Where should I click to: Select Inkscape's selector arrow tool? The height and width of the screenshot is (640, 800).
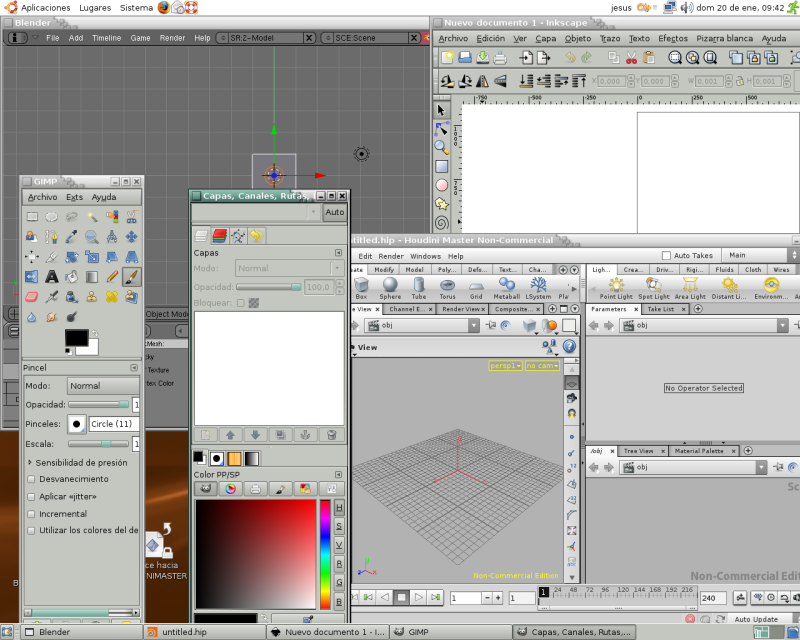(441, 110)
